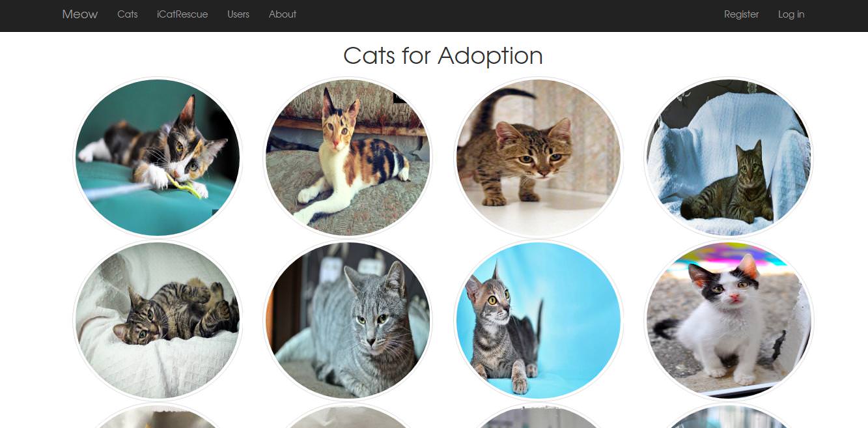Open the bottom-right partially visible cat photo
Image resolution: width=868 pixels, height=428 pixels.
(729, 417)
